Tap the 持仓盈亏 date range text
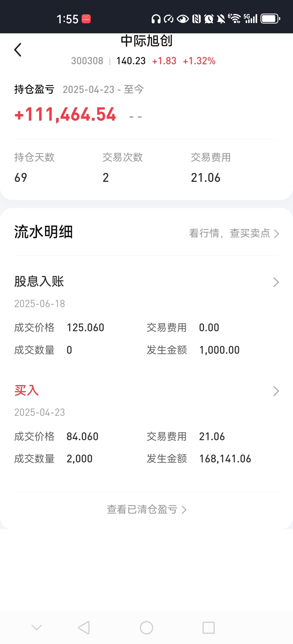This screenshot has width=293, height=644. pos(103,89)
